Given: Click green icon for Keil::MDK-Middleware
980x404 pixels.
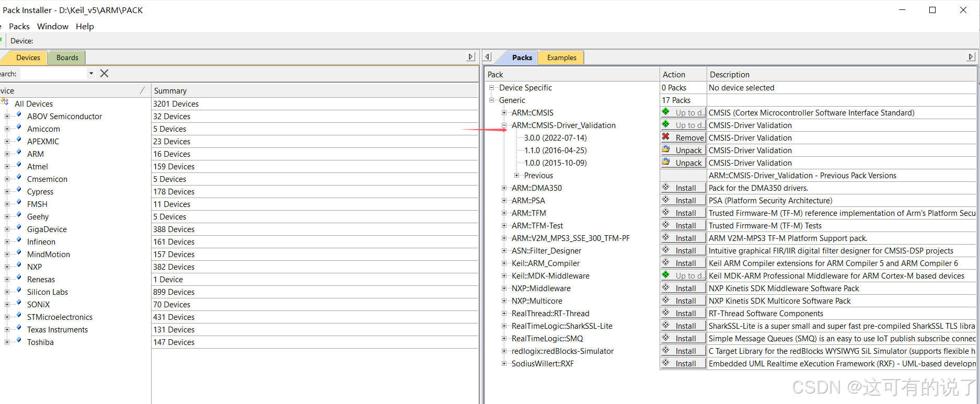Looking at the screenshot, I should pyautogui.click(x=666, y=275).
